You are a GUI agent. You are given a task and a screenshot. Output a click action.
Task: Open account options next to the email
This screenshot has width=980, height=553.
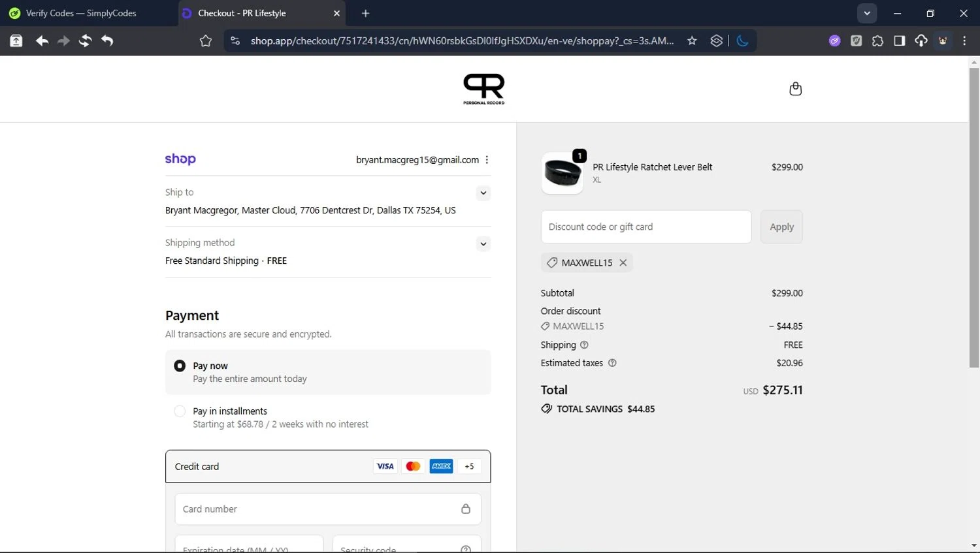487,160
